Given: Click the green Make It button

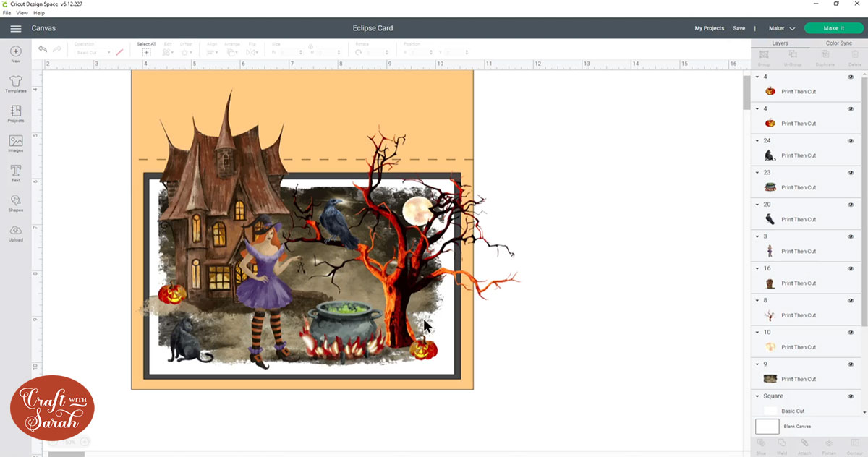Looking at the screenshot, I should click(x=833, y=28).
